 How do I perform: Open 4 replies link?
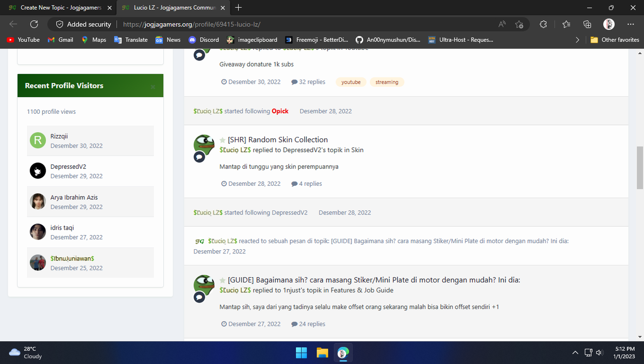[x=306, y=184]
